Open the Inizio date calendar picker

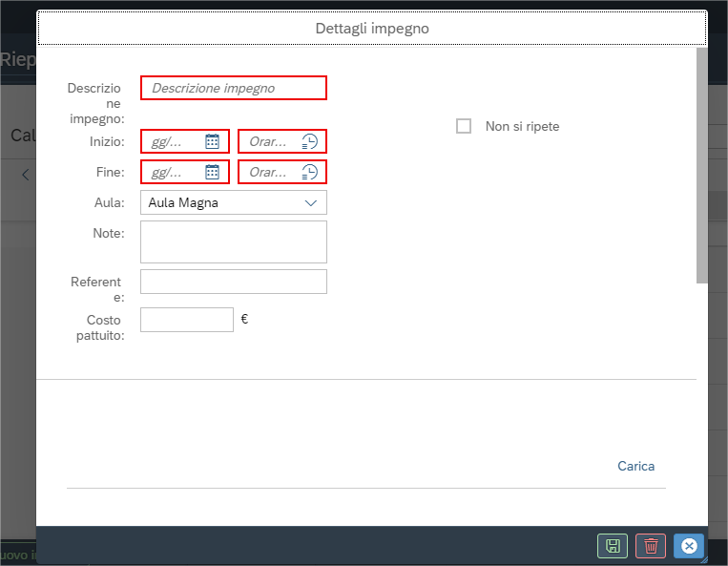coord(212,141)
